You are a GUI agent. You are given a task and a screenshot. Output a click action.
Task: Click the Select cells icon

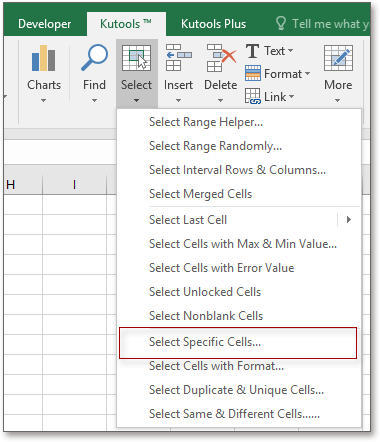pyautogui.click(x=136, y=58)
